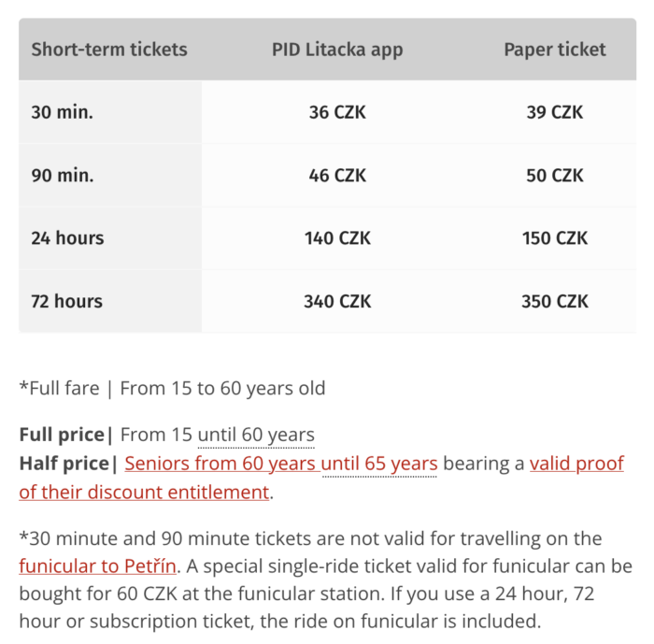Select the 340 CZK price cell
Image resolution: width=654 pixels, height=644 pixels.
pos(337,301)
